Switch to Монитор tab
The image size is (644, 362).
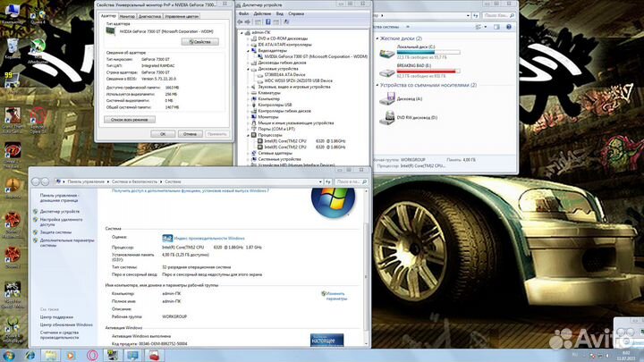click(127, 16)
